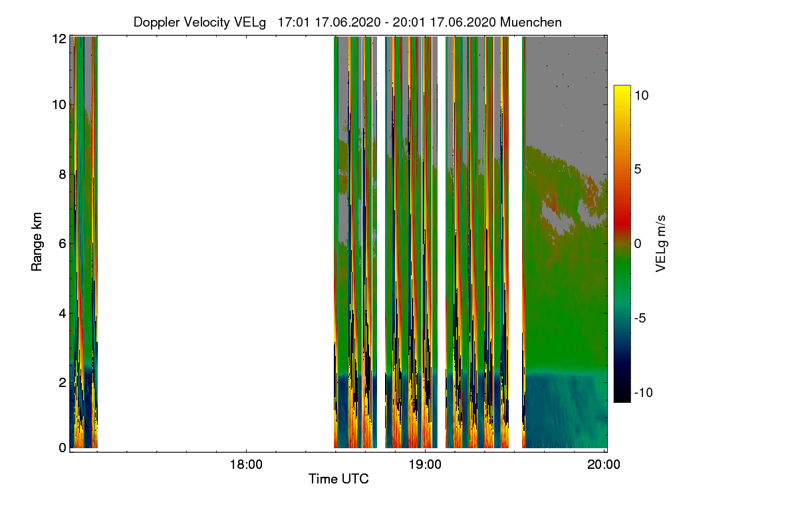798x532 pixels.
Task: Click the green middle of the colorbar
Action: tap(622, 266)
